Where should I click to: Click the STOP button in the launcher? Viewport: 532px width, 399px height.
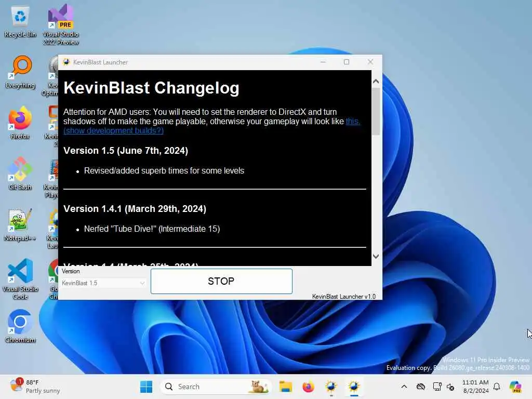(x=221, y=281)
